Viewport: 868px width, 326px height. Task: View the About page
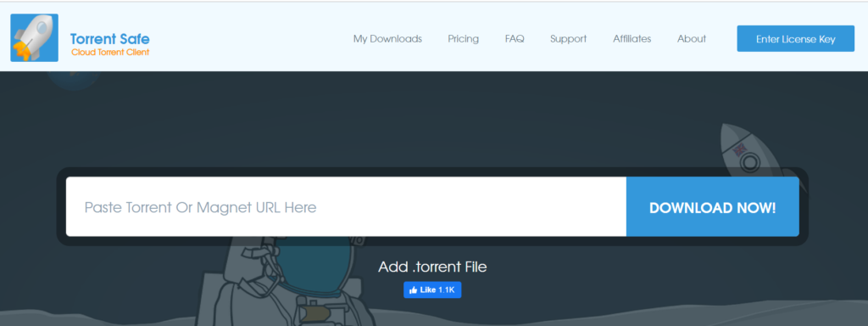(x=692, y=39)
